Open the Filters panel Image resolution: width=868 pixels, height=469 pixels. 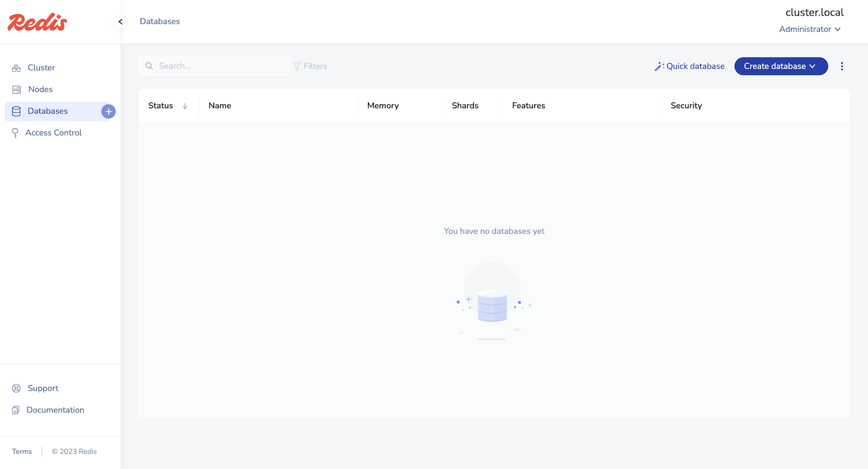(310, 67)
